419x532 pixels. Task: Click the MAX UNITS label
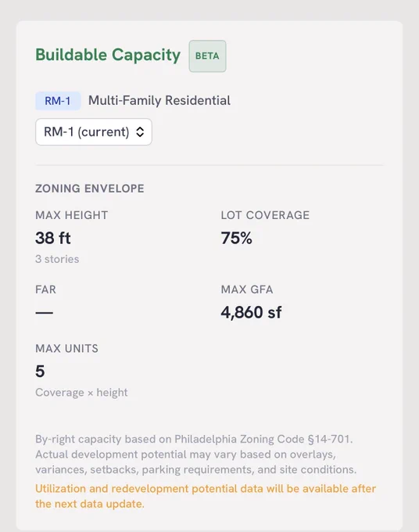point(66,348)
